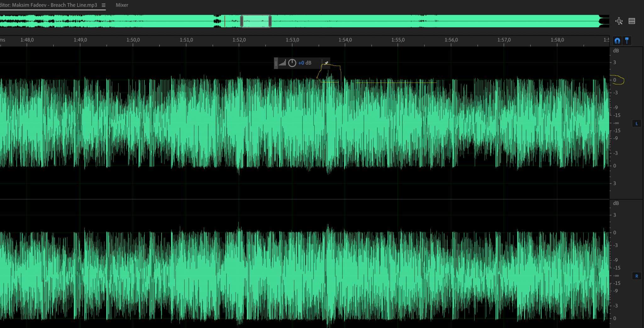This screenshot has height=328, width=644.
Task: Click the 1:56,0 mark on the time ruler
Action: coord(451,40)
